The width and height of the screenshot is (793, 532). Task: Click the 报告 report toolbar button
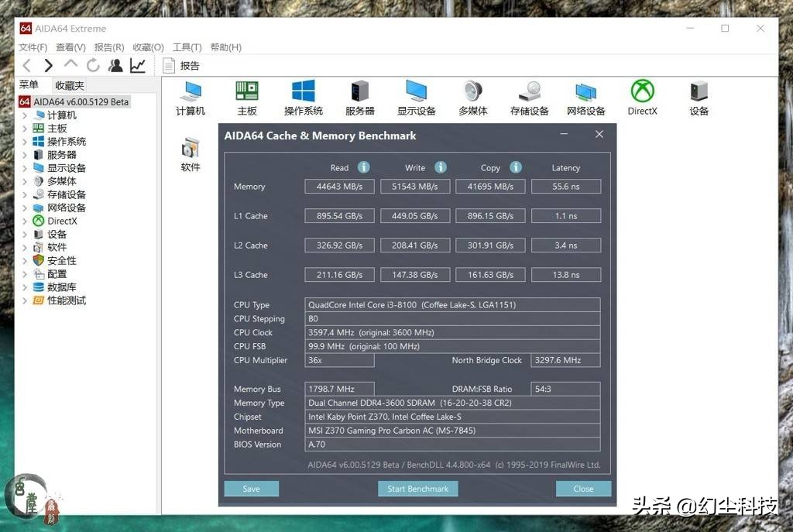click(x=181, y=66)
